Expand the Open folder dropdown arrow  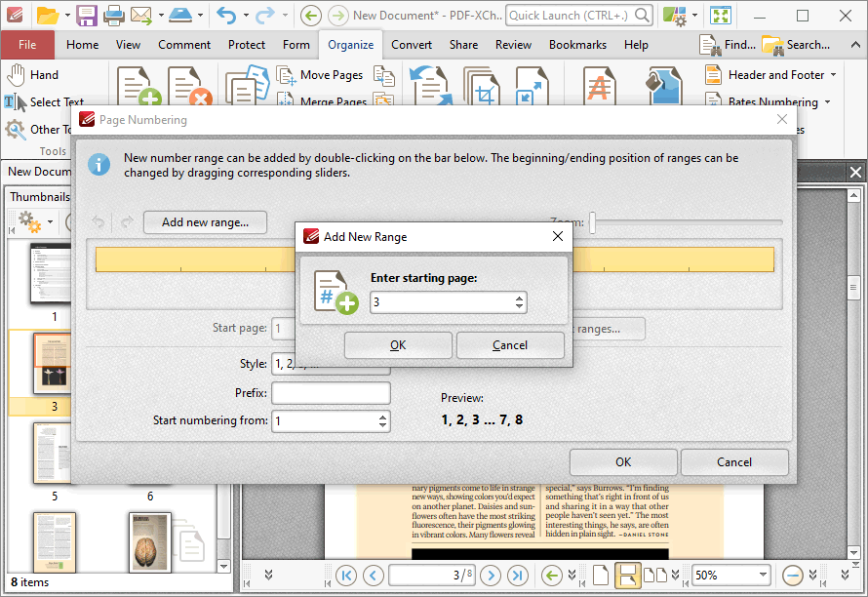tap(67, 16)
